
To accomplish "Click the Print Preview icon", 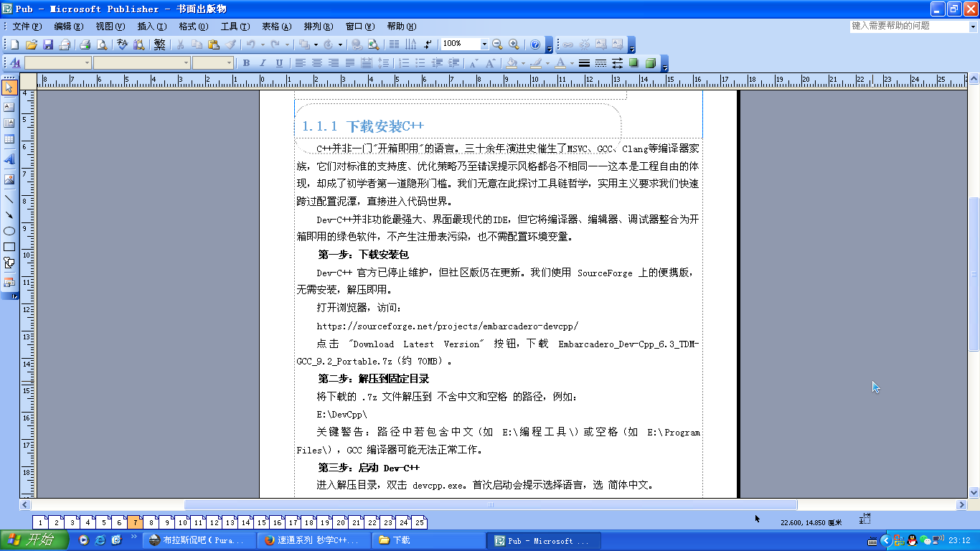I will click(101, 44).
